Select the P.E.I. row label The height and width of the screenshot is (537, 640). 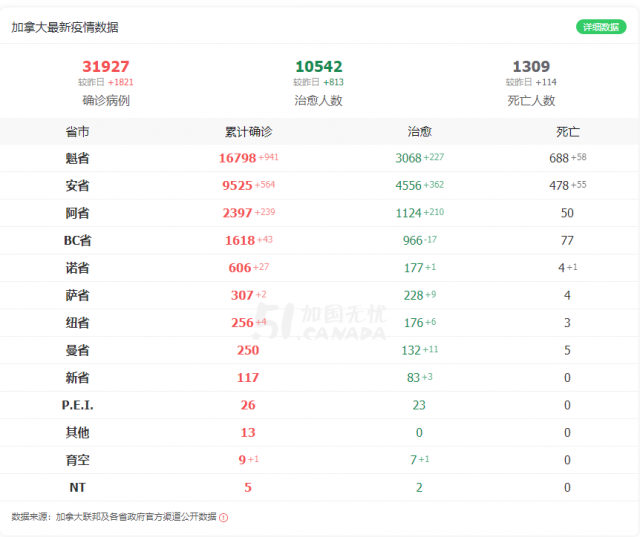(77, 405)
